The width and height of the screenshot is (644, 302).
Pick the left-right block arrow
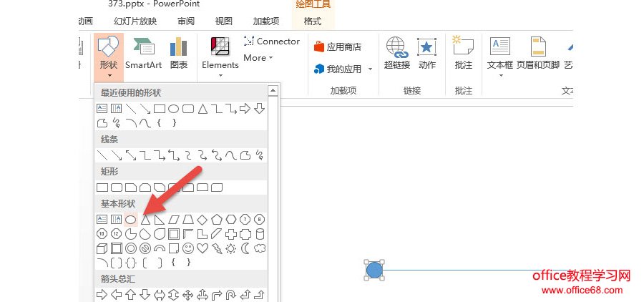pyautogui.click(x=160, y=294)
